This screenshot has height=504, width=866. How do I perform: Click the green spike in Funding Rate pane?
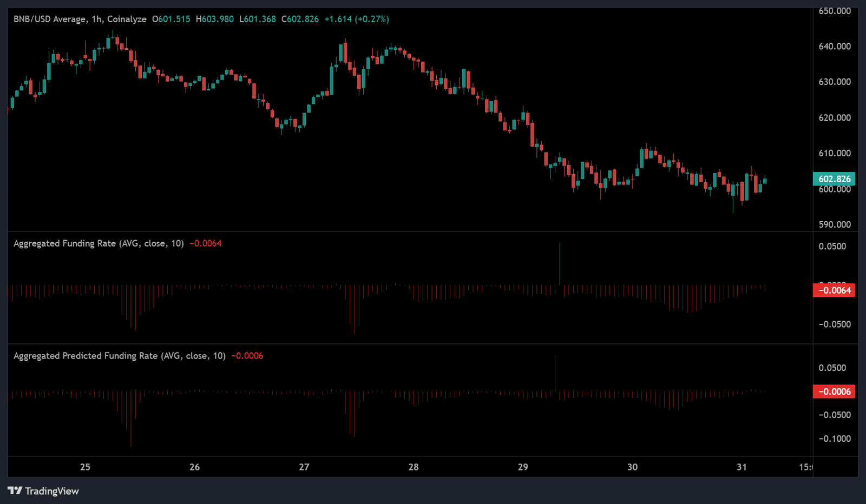pyautogui.click(x=560, y=264)
